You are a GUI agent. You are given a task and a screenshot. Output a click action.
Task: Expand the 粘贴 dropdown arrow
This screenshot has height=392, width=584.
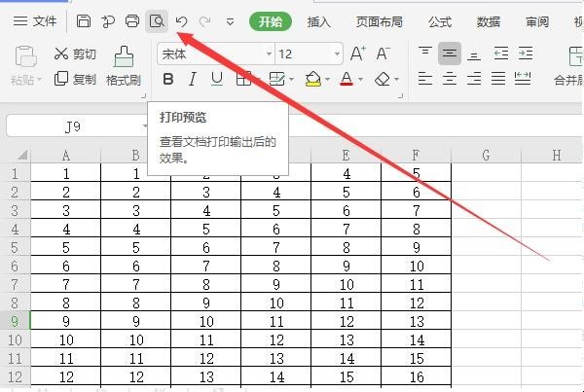point(39,80)
